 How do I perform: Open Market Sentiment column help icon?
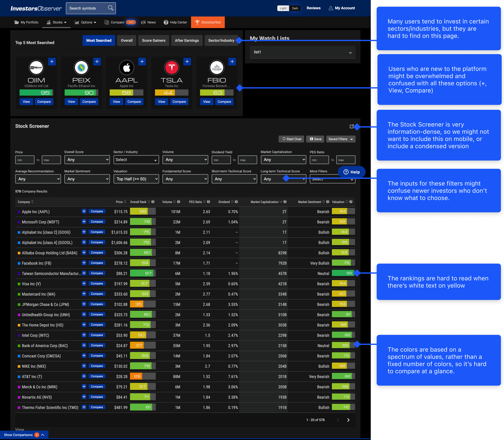(328, 202)
